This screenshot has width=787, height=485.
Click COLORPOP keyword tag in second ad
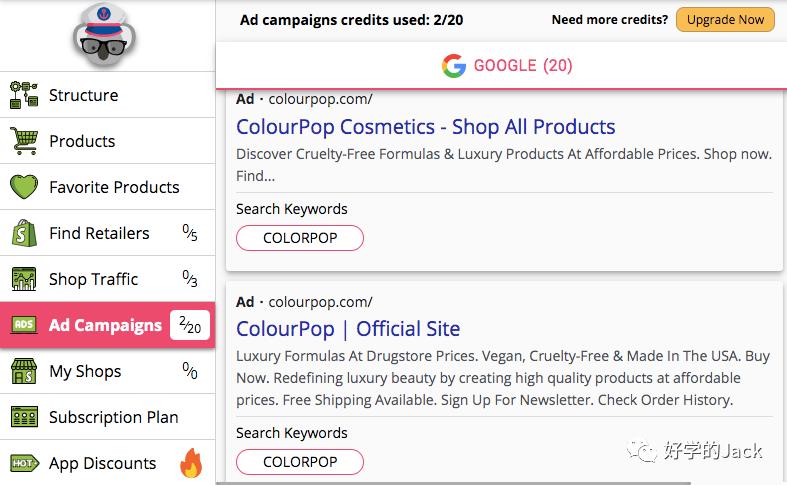[300, 462]
